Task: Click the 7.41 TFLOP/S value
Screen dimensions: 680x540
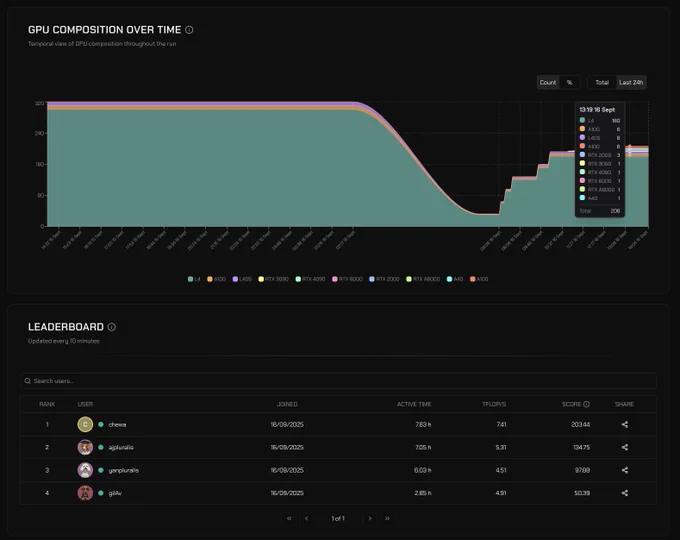Action: (x=501, y=425)
